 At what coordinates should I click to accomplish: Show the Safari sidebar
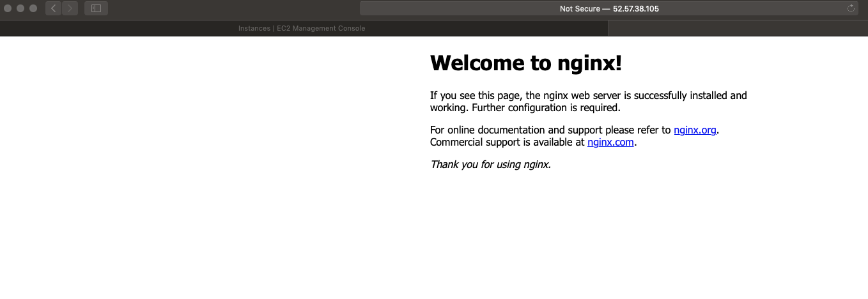point(96,8)
